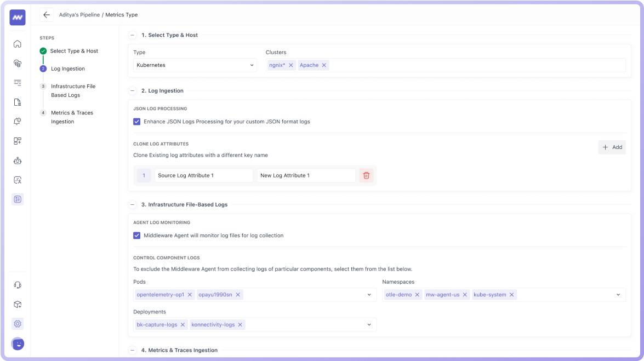Image resolution: width=644 pixels, height=361 pixels.
Task: Open the robot icon in sidebar
Action: (18, 161)
